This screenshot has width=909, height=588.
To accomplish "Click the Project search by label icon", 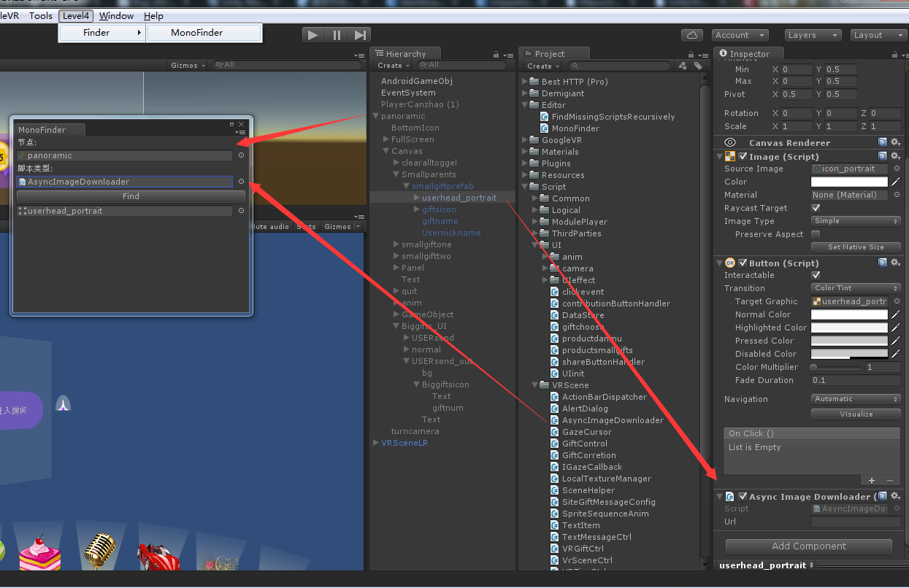I will (x=698, y=66).
